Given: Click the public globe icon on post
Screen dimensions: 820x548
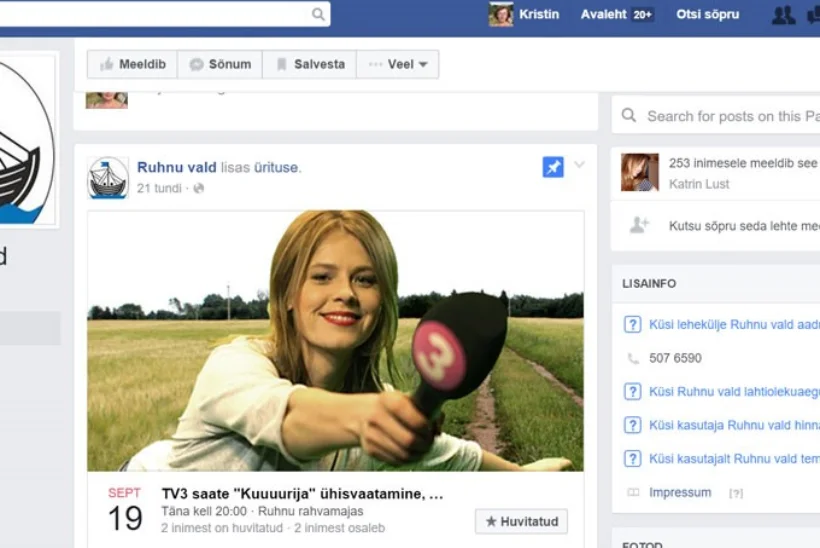Looking at the screenshot, I should coord(199,188).
